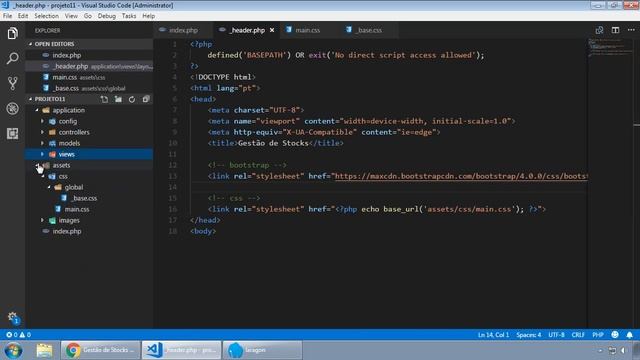Split the editor with the split icon
The height and width of the screenshot is (360, 640).
615,30
